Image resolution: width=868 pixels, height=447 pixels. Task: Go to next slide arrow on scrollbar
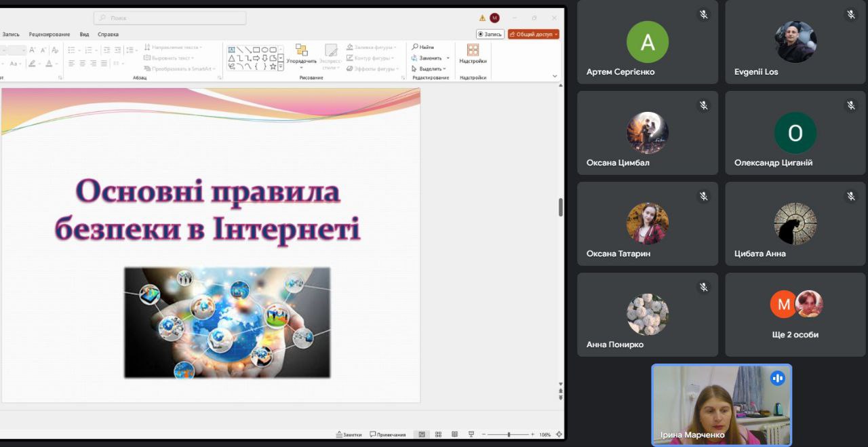tap(560, 397)
